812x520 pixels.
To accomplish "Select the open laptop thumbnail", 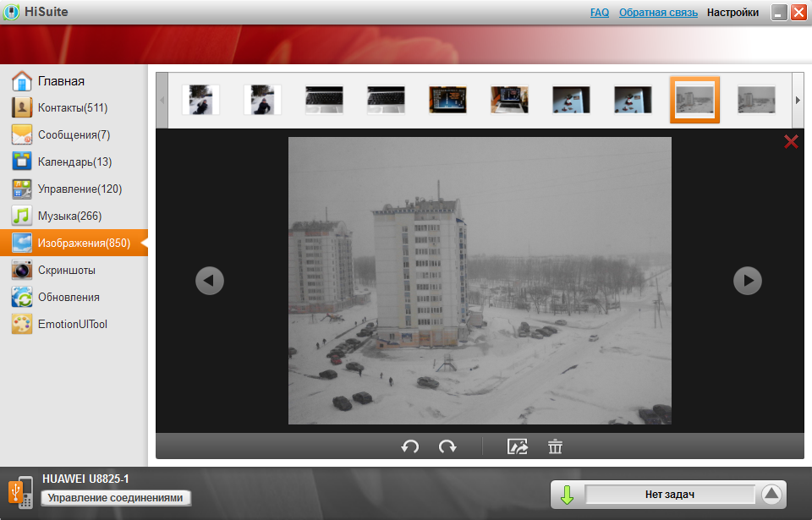I will tap(509, 100).
